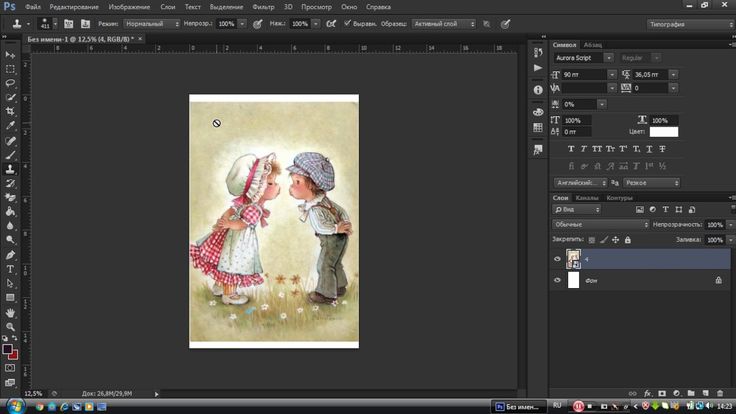Open the Windows Start button

click(x=15, y=406)
